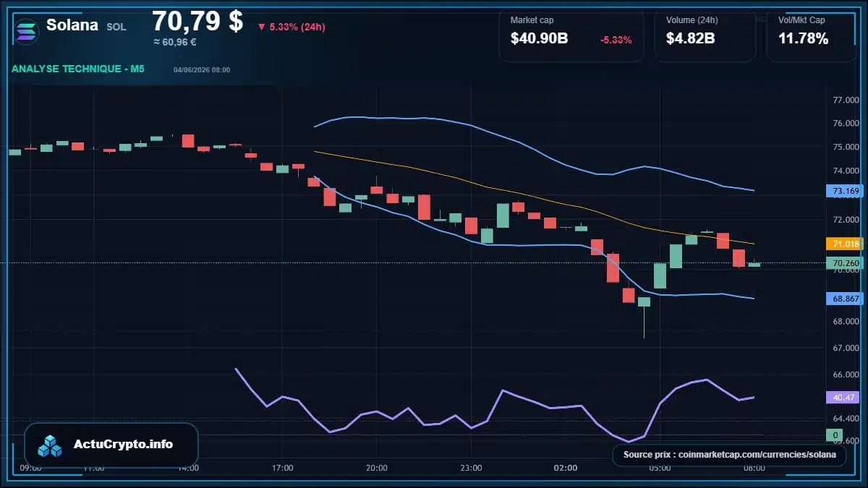Click the green 0 indicator label
Viewport: 868px width, 488px height.
[x=835, y=435]
